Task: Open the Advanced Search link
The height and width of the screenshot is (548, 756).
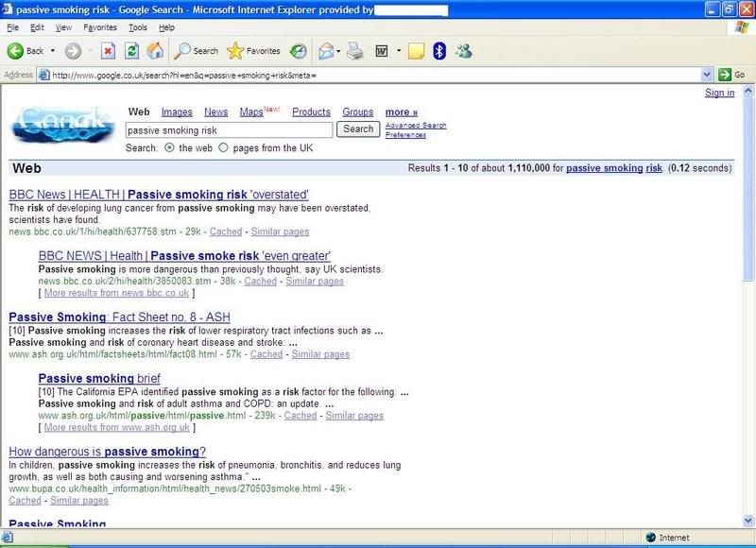Action: [416, 126]
